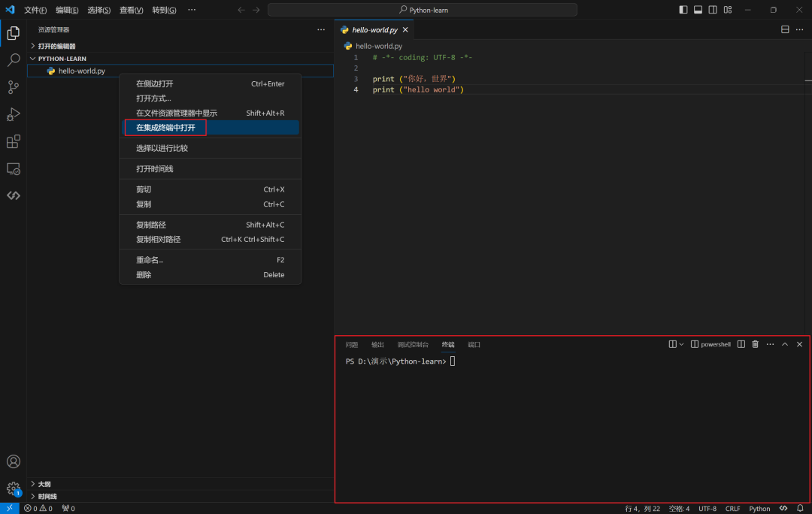Split the terminal

(741, 344)
